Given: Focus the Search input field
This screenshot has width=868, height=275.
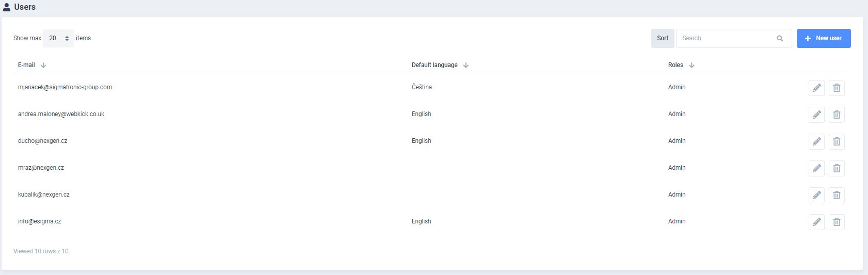Looking at the screenshot, I should (727, 38).
